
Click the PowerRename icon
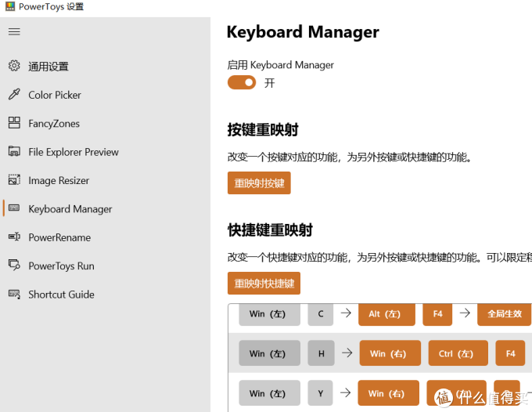[x=14, y=237]
